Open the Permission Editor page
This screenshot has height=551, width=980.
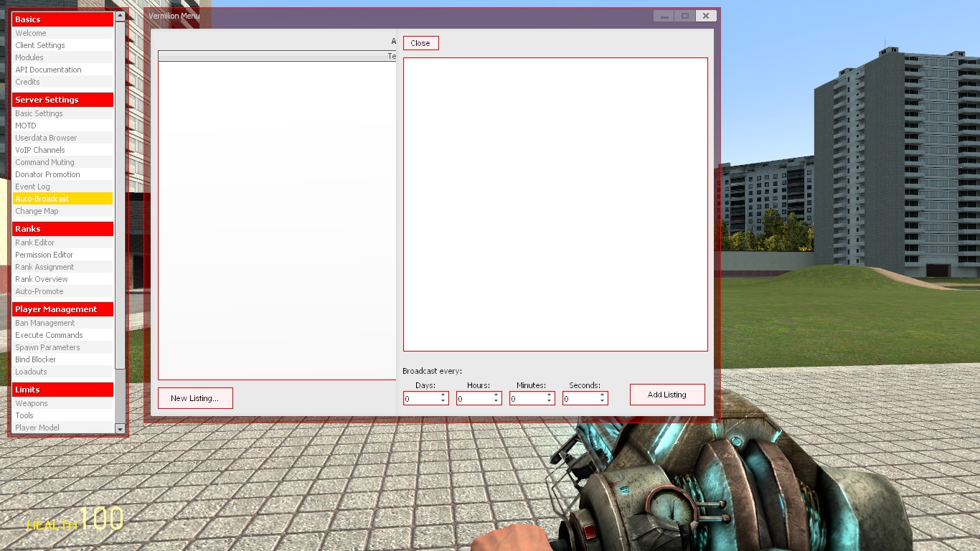coord(44,255)
